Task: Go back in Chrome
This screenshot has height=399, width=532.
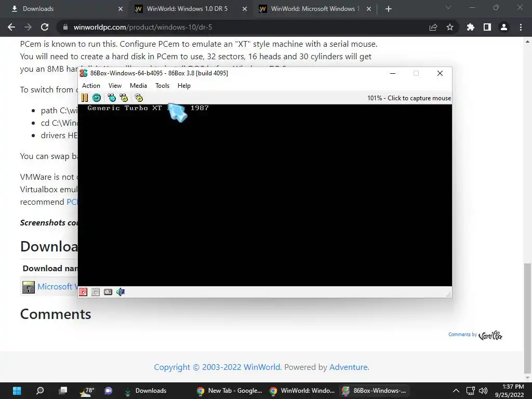Action: tap(11, 27)
